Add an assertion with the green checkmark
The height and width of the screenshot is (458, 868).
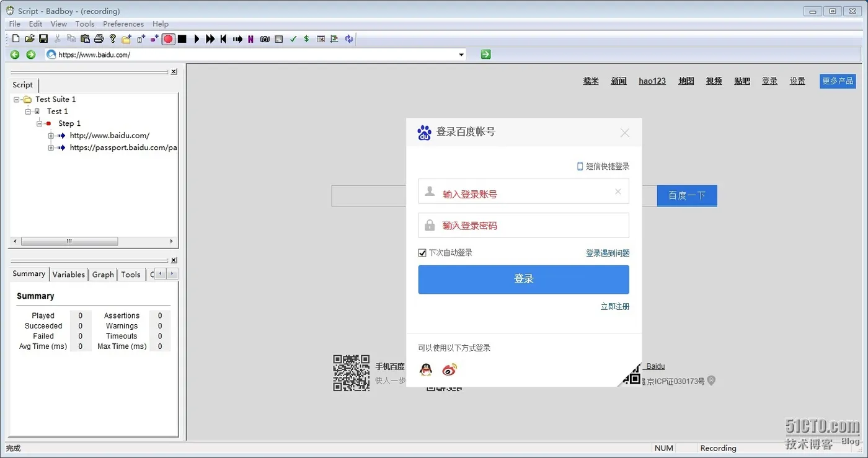(x=293, y=39)
